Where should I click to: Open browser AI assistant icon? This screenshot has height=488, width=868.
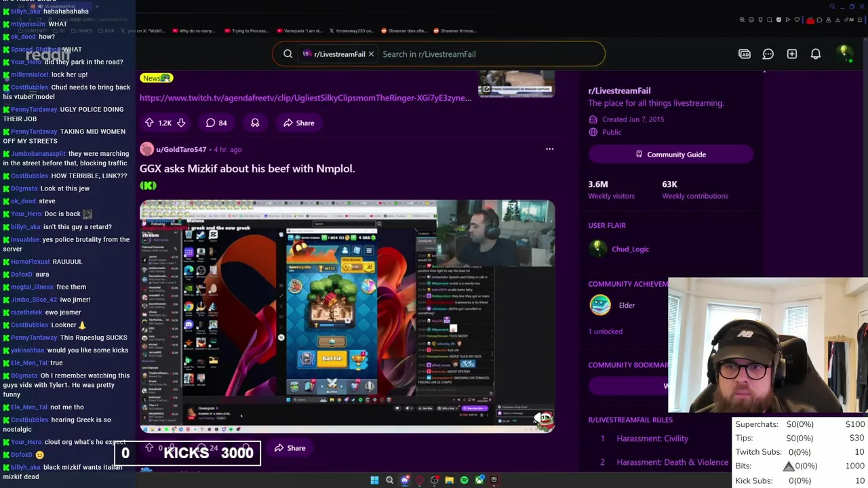pos(849,20)
